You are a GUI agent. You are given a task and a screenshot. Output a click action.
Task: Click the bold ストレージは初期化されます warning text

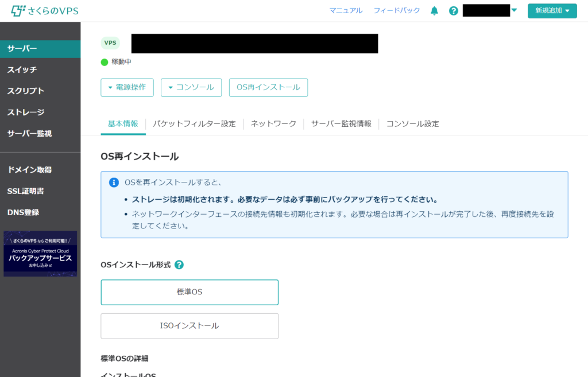coord(285,199)
